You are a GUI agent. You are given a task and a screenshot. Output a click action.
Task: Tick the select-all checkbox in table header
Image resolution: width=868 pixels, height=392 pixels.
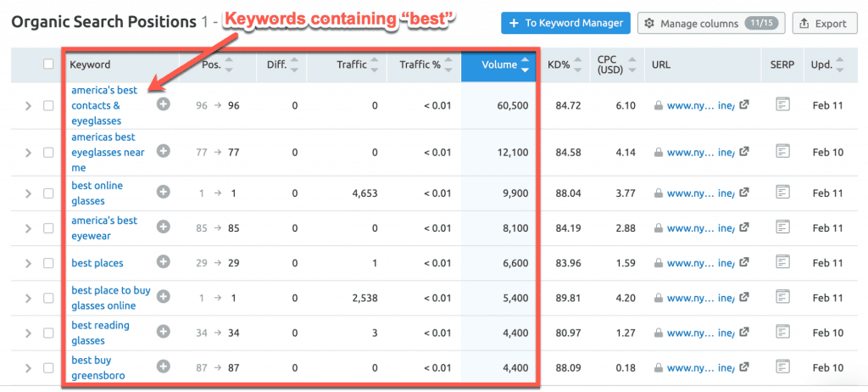48,64
